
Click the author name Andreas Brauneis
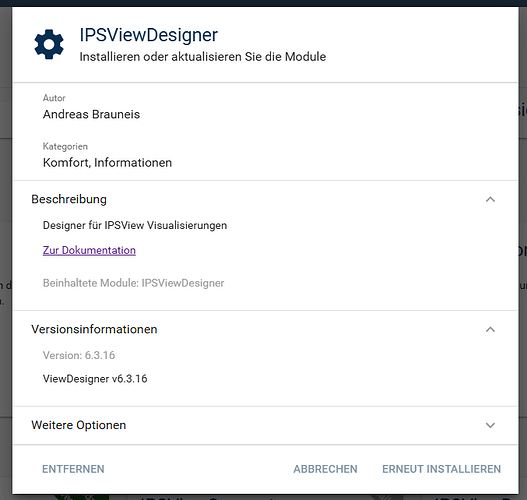[x=91, y=114]
